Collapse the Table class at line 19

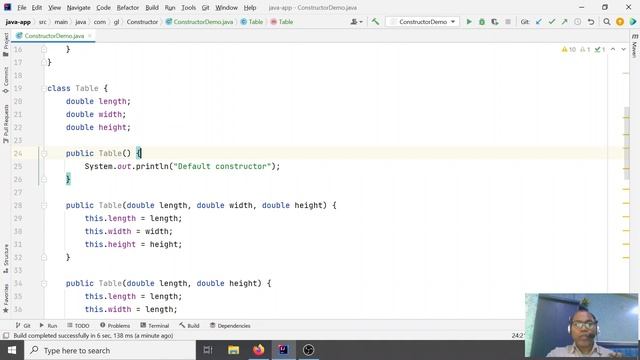click(44, 89)
